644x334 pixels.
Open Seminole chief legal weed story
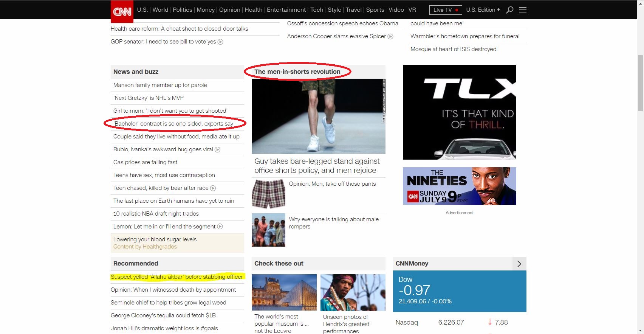(169, 303)
